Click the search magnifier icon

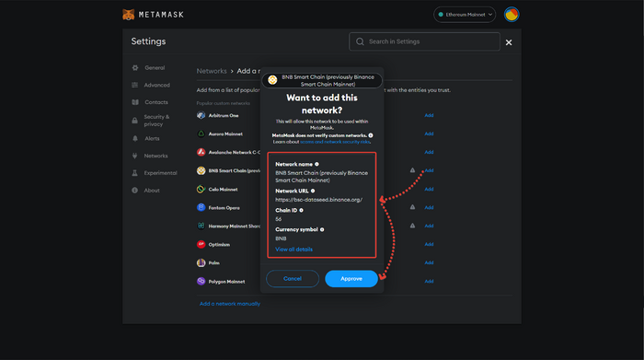[360, 41]
